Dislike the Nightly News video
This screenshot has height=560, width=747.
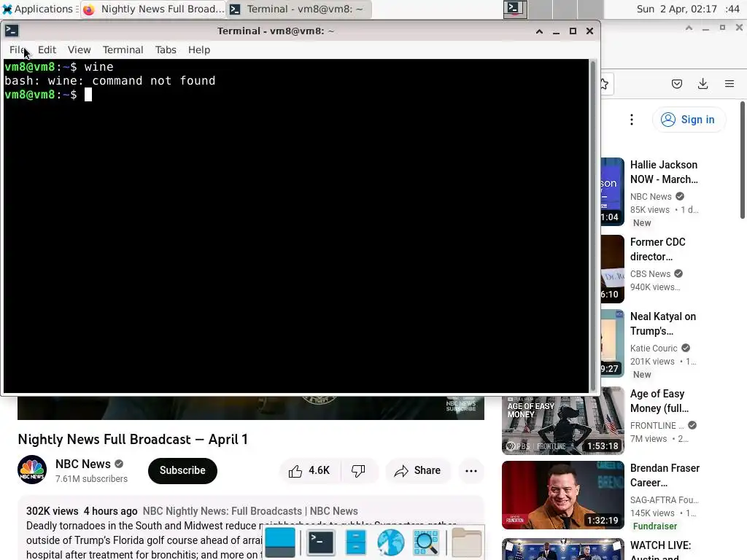(359, 470)
